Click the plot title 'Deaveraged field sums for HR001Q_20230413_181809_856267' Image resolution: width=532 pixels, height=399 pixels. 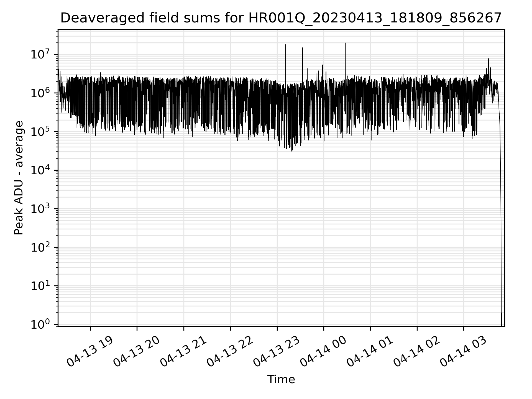(x=281, y=18)
